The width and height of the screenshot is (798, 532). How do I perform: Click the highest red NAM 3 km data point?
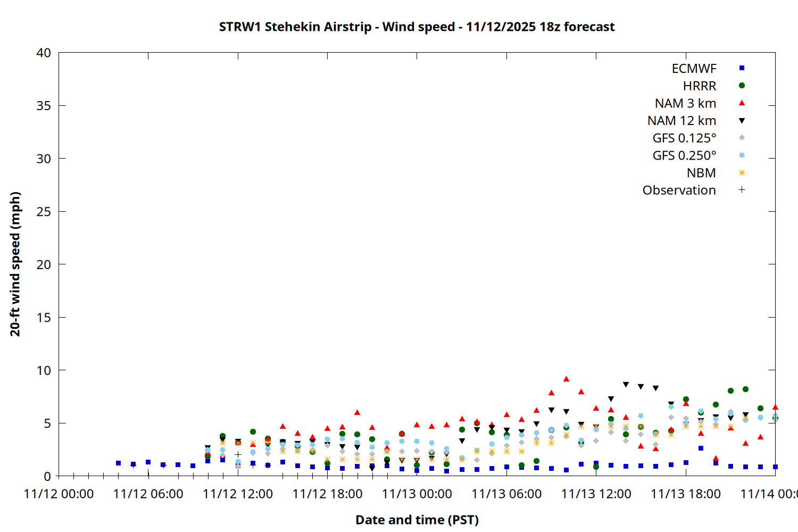click(566, 379)
